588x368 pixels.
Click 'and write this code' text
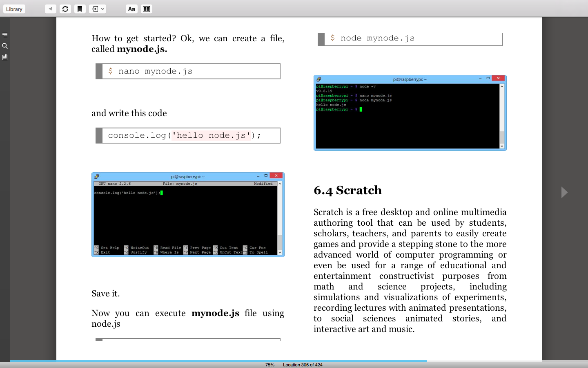[x=129, y=113]
